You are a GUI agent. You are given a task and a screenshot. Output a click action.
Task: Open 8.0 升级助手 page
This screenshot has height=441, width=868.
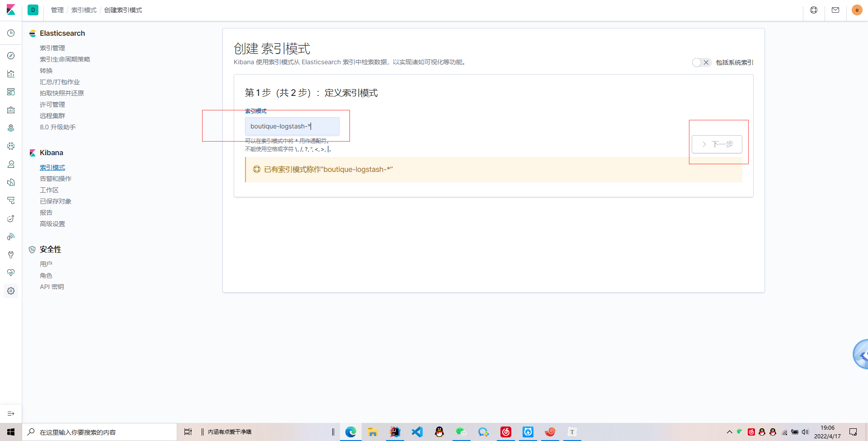(58, 127)
